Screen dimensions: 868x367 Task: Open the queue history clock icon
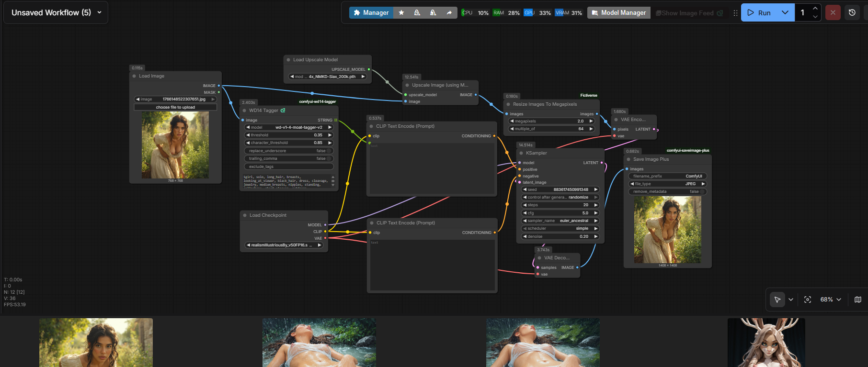(x=852, y=13)
